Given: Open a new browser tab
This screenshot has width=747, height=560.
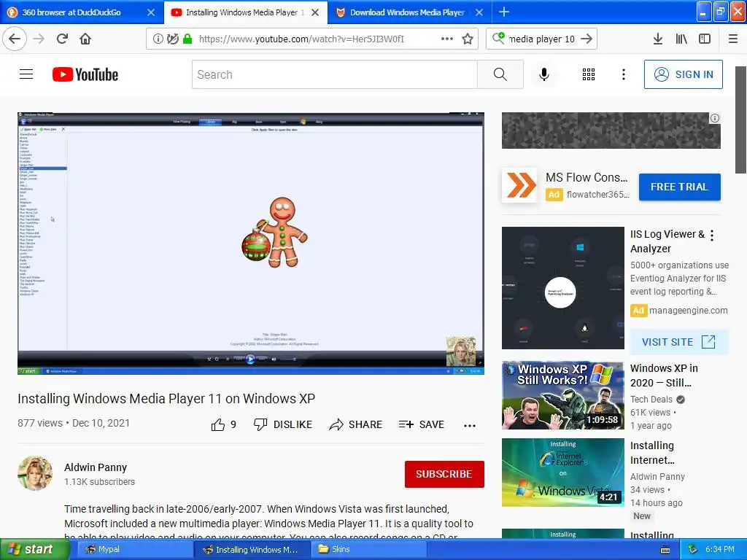Looking at the screenshot, I should (x=504, y=12).
